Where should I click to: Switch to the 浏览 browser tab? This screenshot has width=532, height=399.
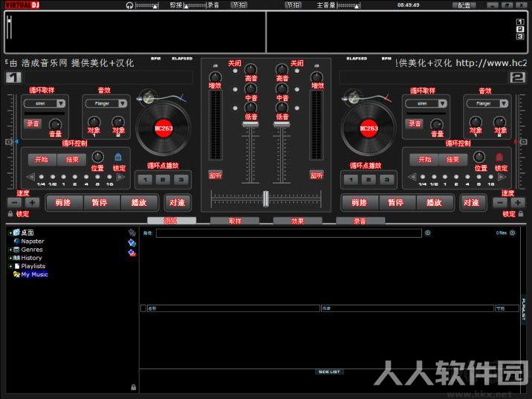tap(172, 221)
